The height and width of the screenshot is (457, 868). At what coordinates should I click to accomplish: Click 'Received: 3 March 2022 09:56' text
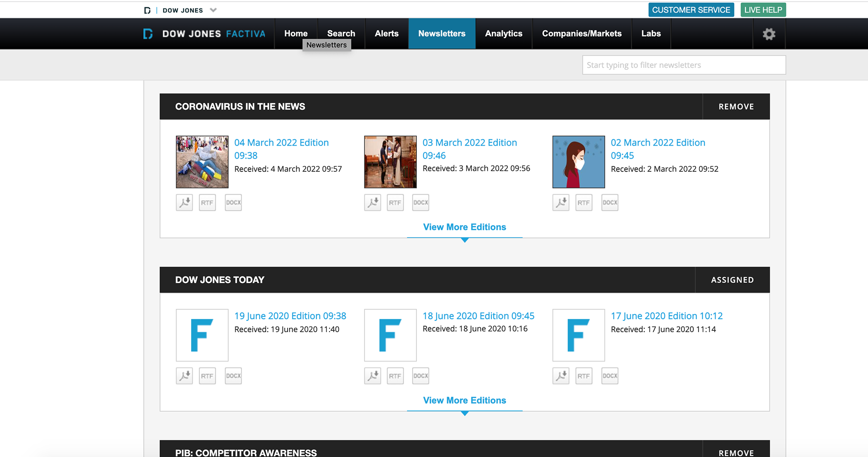click(x=476, y=168)
